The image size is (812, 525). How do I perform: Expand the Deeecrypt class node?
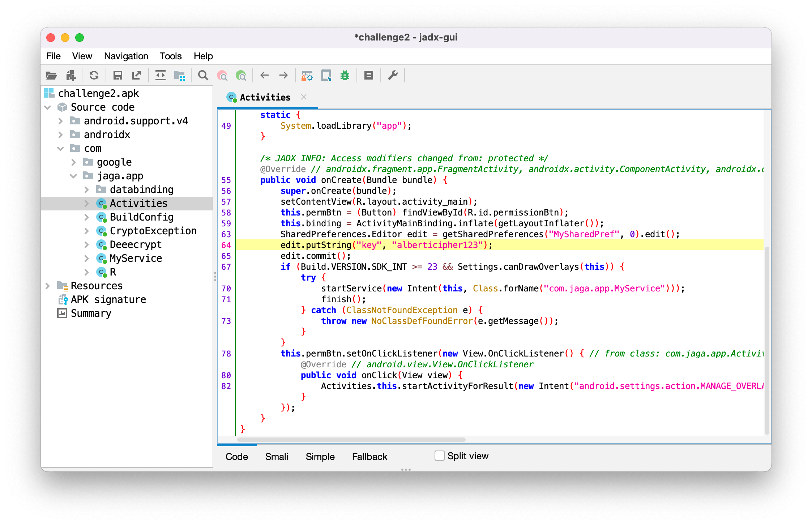tap(86, 245)
